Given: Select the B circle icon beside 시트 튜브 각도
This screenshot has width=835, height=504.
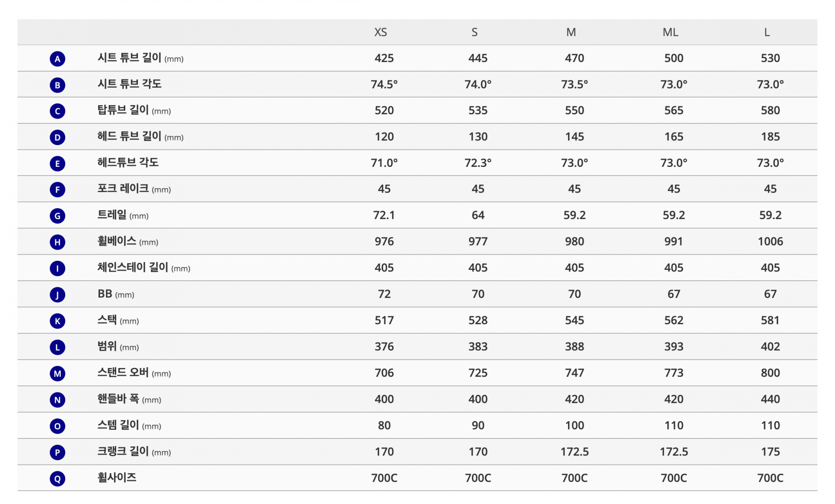Looking at the screenshot, I should click(57, 85).
